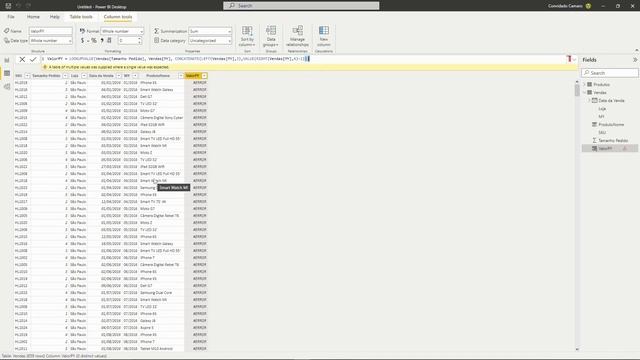
Task: Create a New column
Action: coord(324,36)
